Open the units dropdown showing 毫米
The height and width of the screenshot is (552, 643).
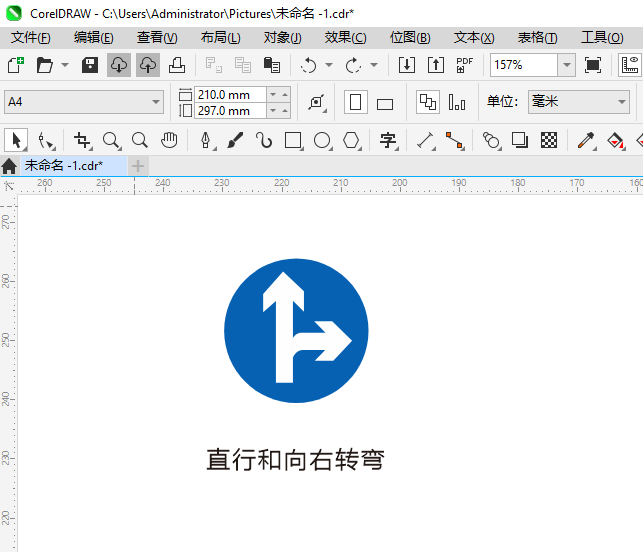coord(579,102)
